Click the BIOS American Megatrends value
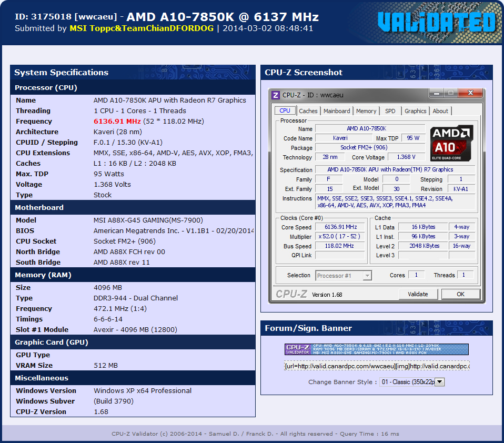 tap(174, 231)
